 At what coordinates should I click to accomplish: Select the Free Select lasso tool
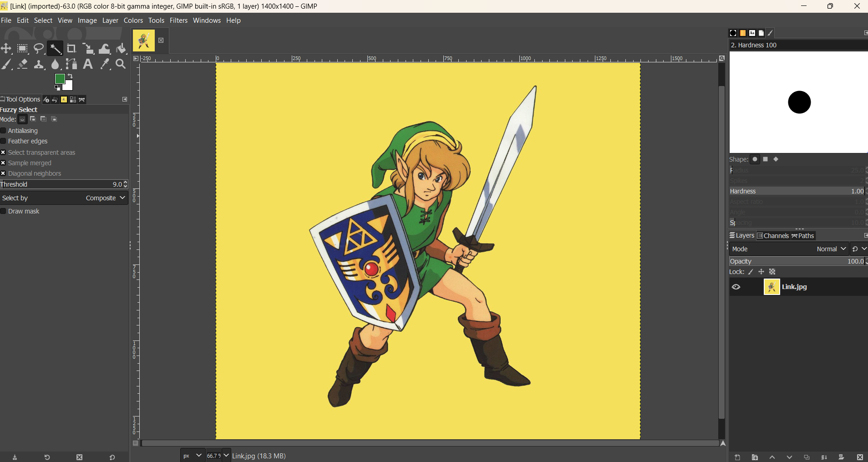coord(39,49)
